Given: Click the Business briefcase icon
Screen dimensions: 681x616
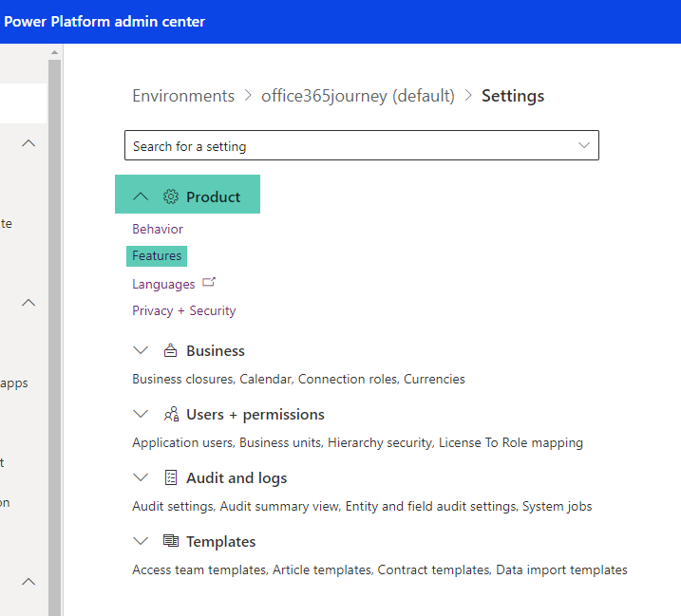Looking at the screenshot, I should (170, 350).
